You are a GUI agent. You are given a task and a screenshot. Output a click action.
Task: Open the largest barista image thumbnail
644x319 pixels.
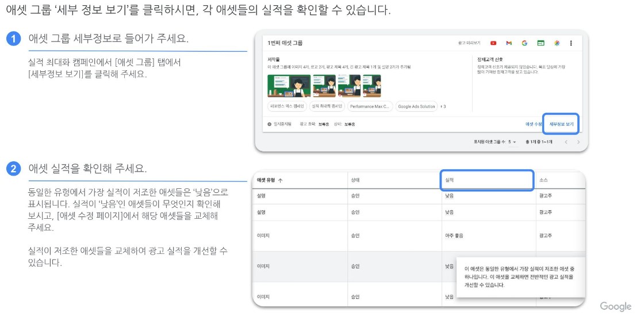tap(289, 85)
